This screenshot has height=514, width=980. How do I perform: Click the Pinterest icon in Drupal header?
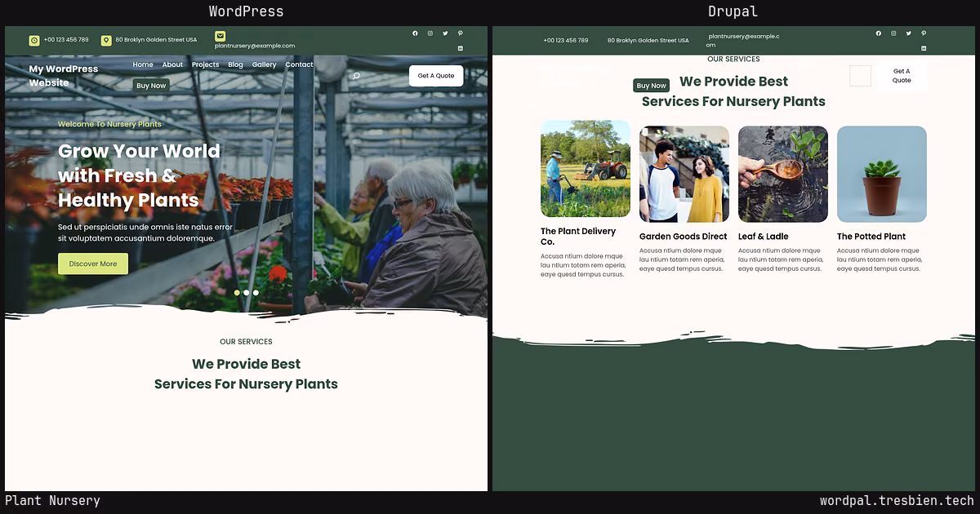tap(924, 33)
